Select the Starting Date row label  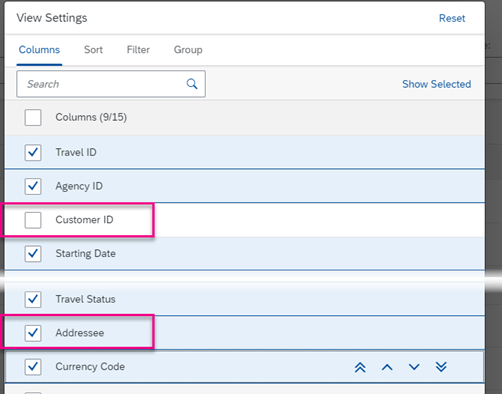click(x=86, y=254)
